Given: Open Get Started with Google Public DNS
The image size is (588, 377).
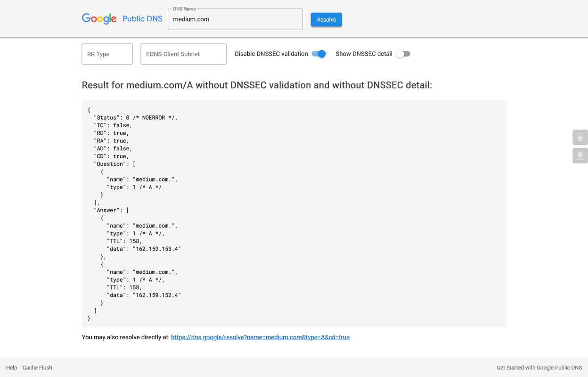Looking at the screenshot, I should click(x=539, y=368).
